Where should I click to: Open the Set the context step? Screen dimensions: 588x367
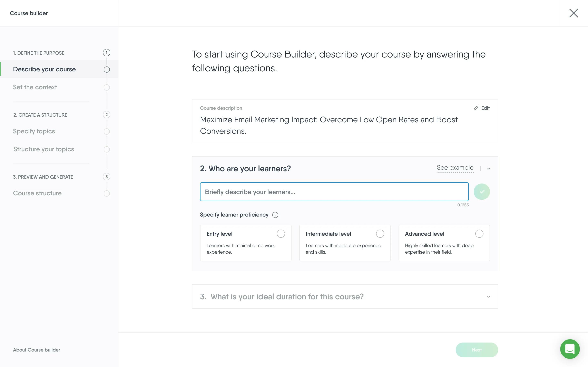(35, 87)
